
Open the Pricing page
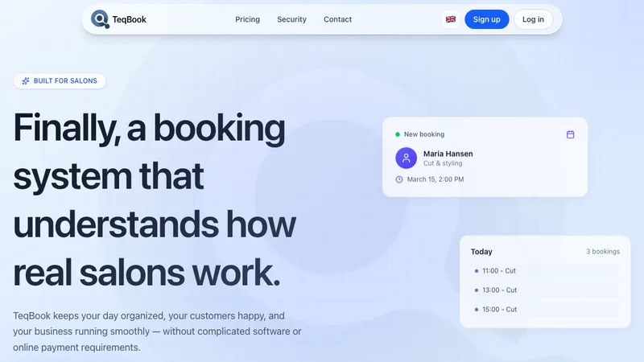(x=247, y=19)
